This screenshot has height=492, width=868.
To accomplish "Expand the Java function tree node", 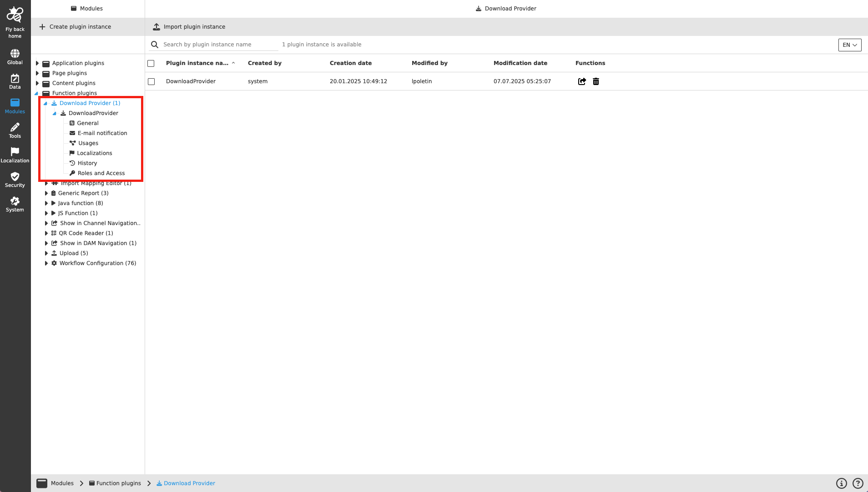I will coord(47,203).
